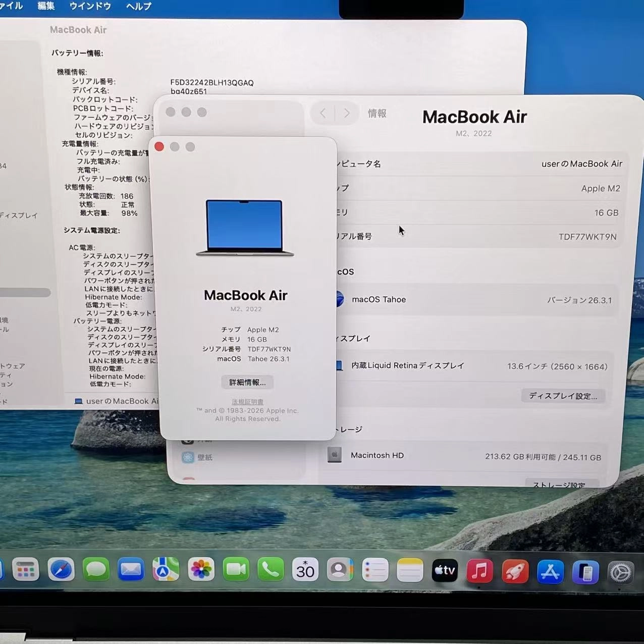Open the ウインドウ menu
Image resolution: width=644 pixels, height=644 pixels.
click(x=90, y=6)
